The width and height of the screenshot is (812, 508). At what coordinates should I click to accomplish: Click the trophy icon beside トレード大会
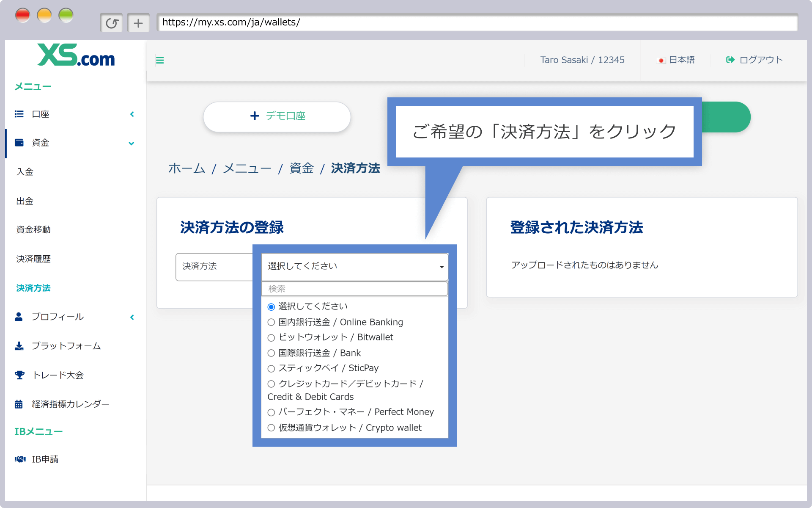19,375
